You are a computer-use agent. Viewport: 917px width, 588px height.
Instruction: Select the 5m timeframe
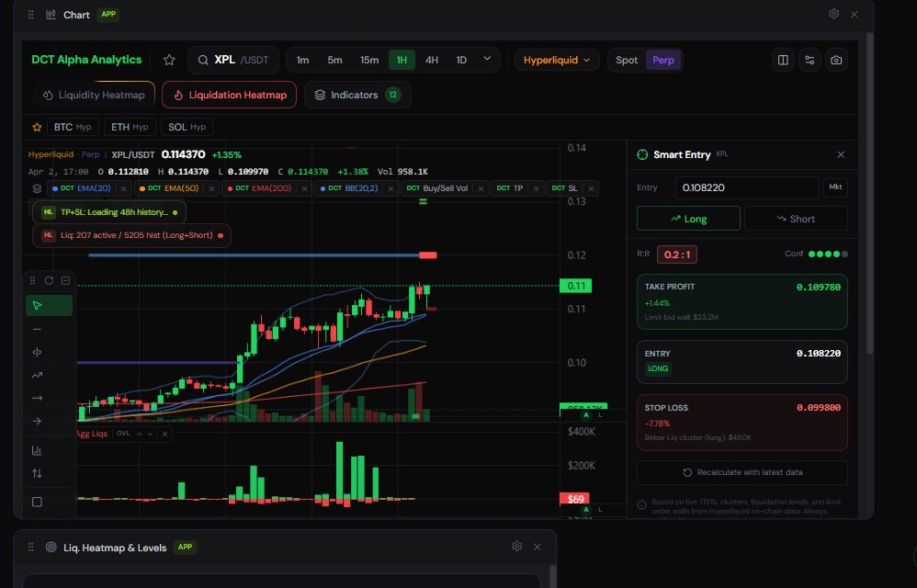[x=334, y=60]
